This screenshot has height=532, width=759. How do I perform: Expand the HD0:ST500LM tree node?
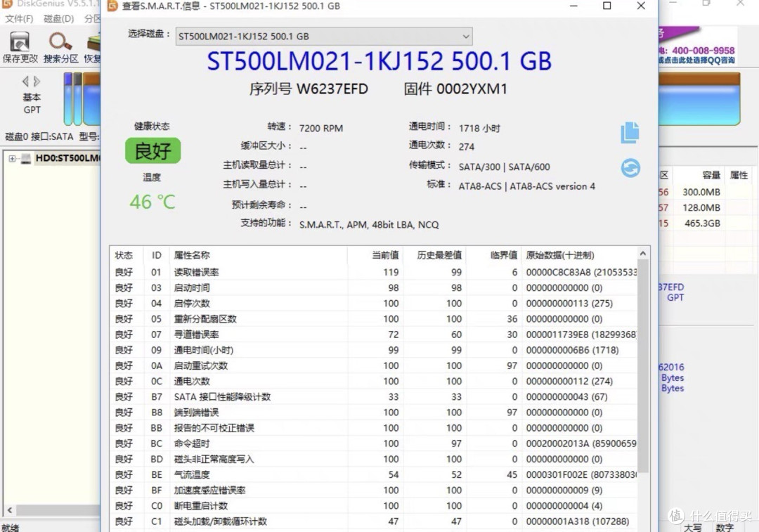coord(12,158)
